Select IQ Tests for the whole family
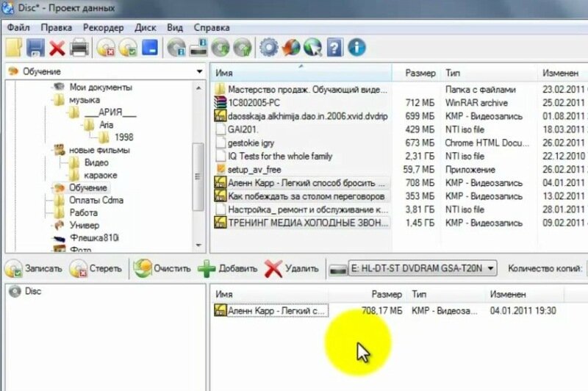The width and height of the screenshot is (588, 391). click(280, 157)
